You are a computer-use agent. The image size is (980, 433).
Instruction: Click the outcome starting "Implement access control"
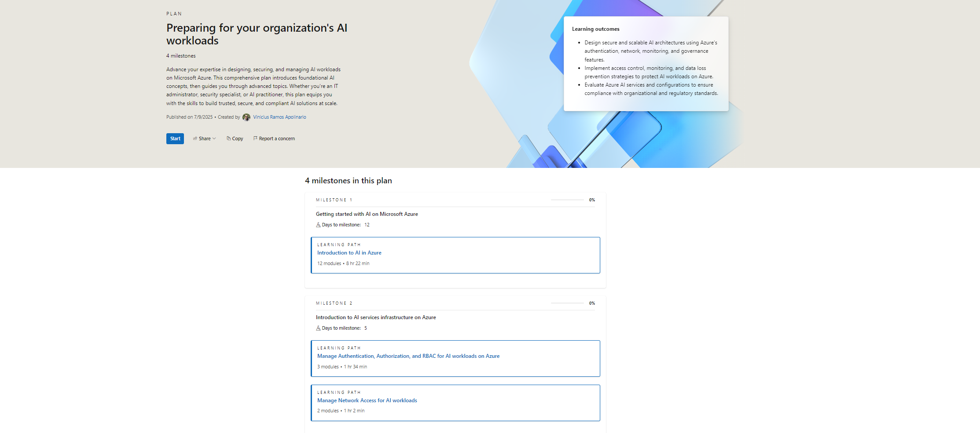point(649,72)
